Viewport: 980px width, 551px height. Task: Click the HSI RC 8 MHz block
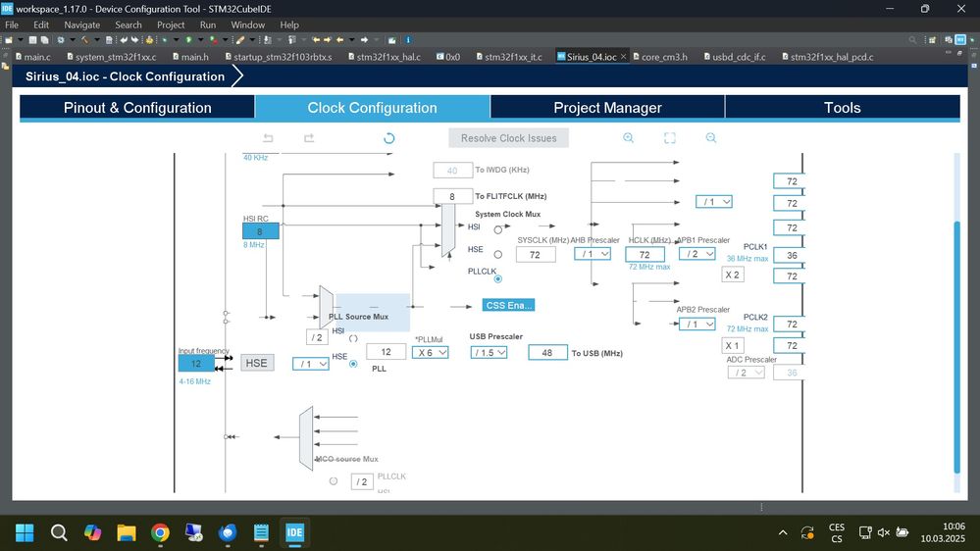261,231
